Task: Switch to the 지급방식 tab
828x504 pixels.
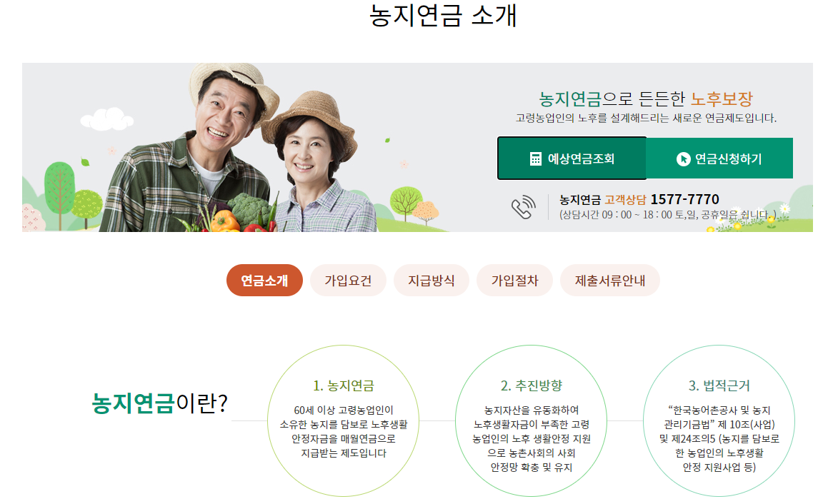Action: point(432,281)
